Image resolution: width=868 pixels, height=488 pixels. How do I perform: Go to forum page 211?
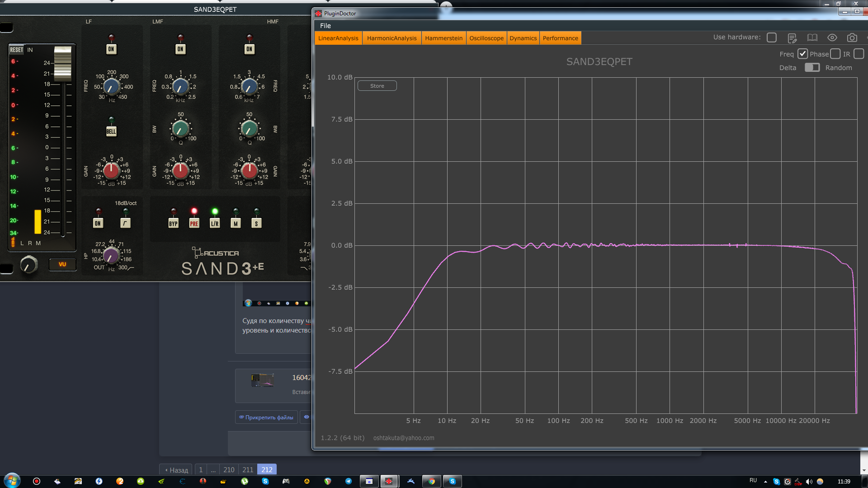(248, 470)
